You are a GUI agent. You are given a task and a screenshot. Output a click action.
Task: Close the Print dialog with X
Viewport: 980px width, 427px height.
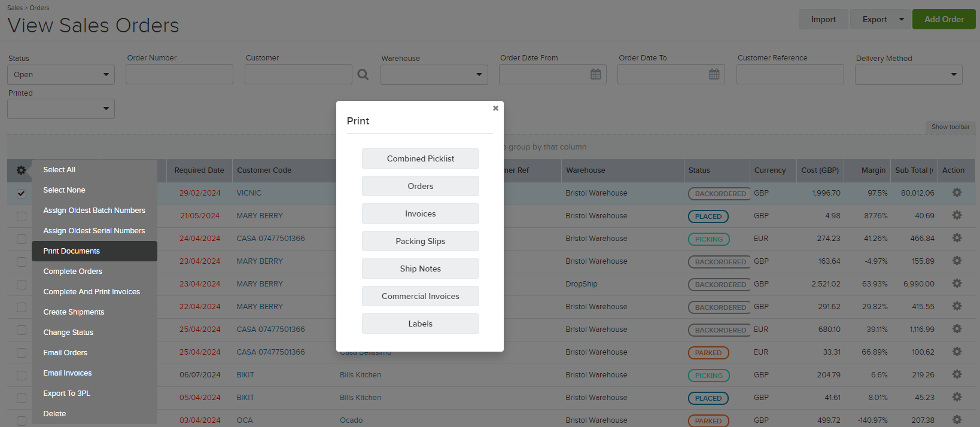(x=495, y=108)
